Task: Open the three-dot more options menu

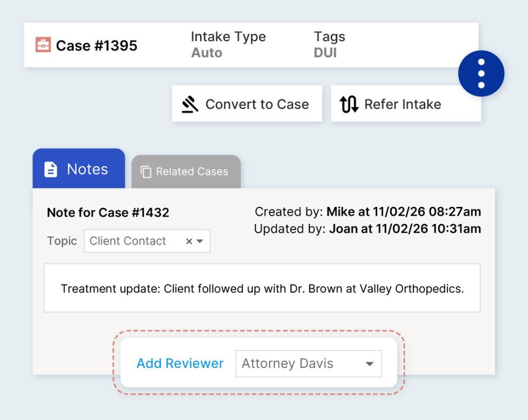Action: coord(481,73)
